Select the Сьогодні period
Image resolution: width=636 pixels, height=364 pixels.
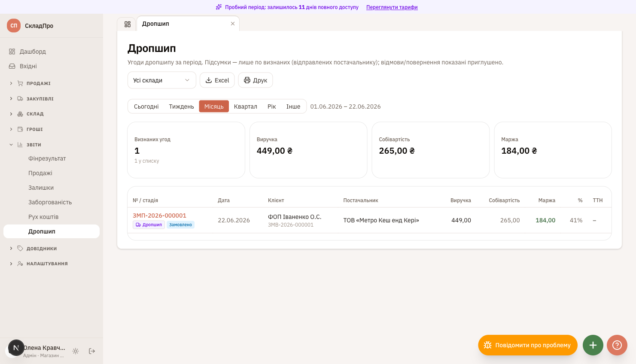(146, 106)
